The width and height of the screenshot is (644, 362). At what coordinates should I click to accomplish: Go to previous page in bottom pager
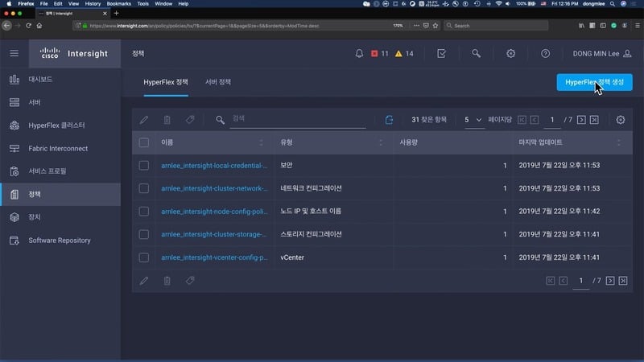coord(563,281)
